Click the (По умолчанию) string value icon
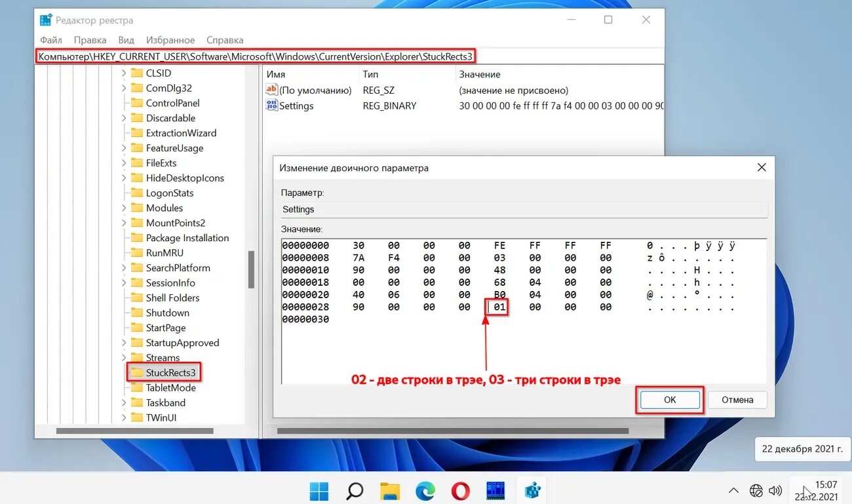852x504 pixels. pyautogui.click(x=271, y=90)
